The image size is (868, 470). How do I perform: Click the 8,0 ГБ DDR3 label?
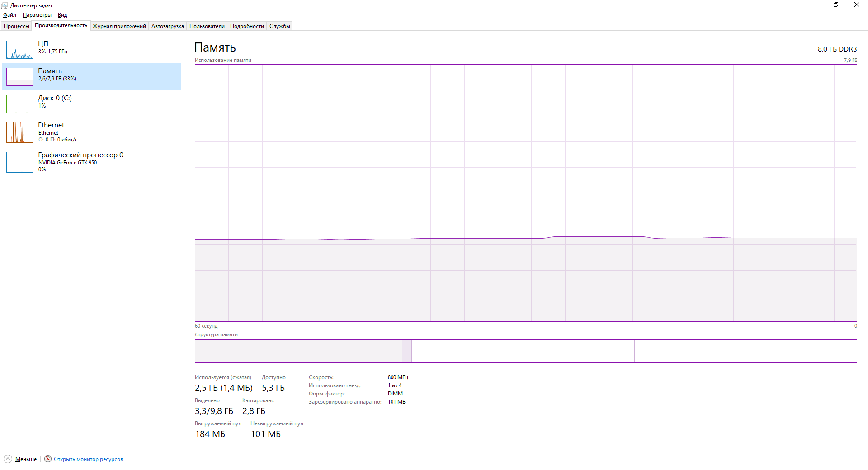pyautogui.click(x=837, y=49)
